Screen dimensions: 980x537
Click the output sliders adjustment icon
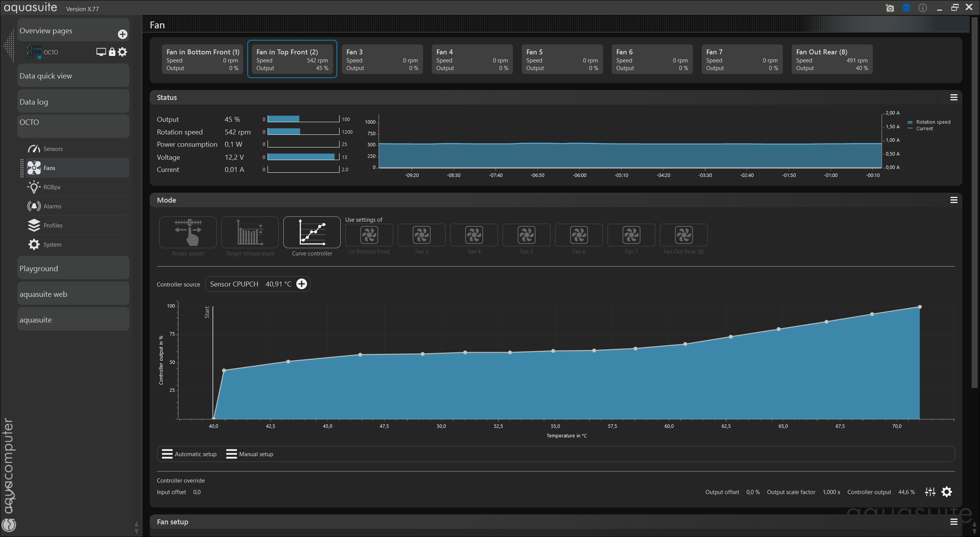click(930, 492)
